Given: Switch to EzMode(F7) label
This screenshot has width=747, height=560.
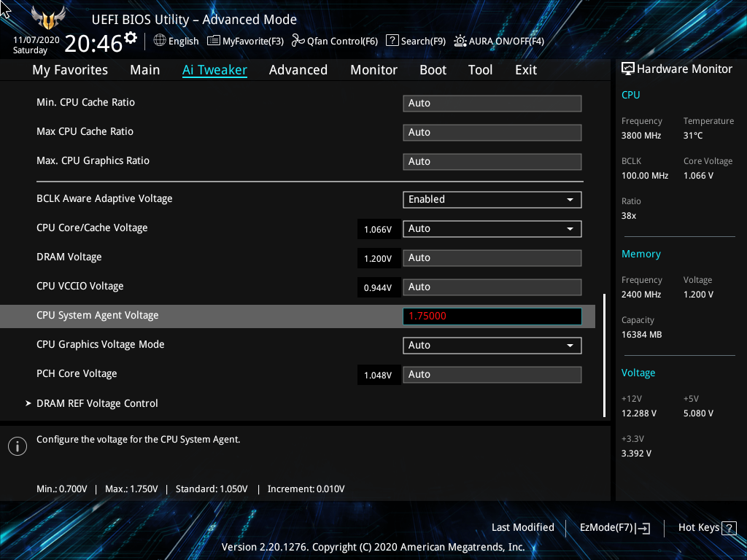Looking at the screenshot, I should tap(606, 528).
